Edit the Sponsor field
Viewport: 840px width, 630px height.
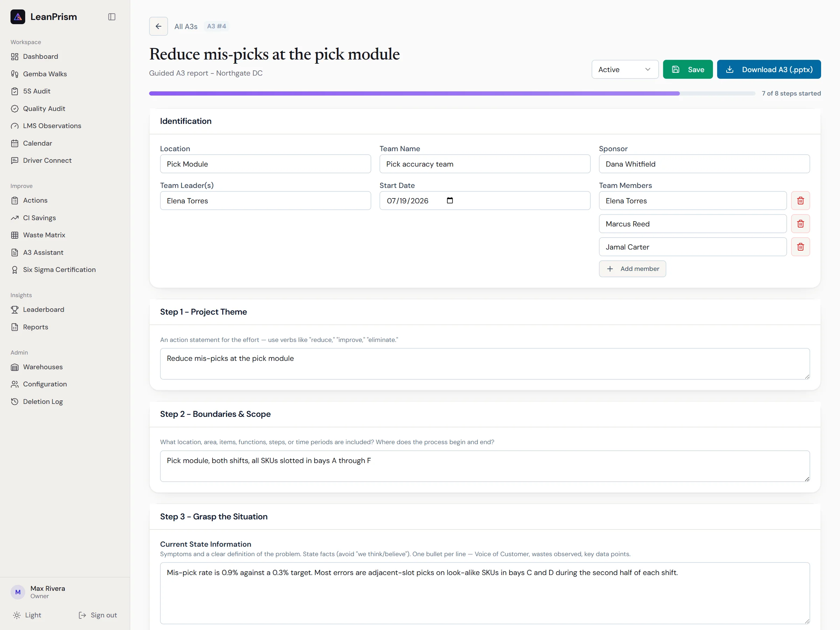tap(705, 164)
